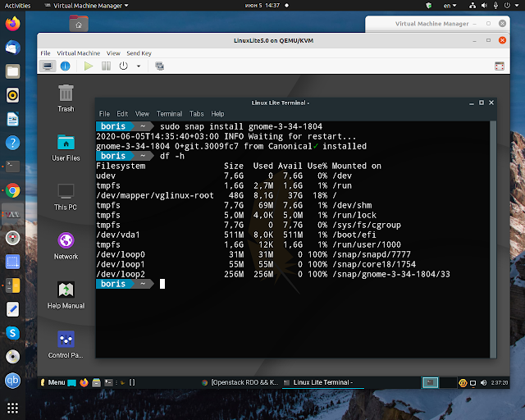Open the File menu of the LinuxLite5.0 window
The image size is (525, 420).
pyautogui.click(x=45, y=53)
